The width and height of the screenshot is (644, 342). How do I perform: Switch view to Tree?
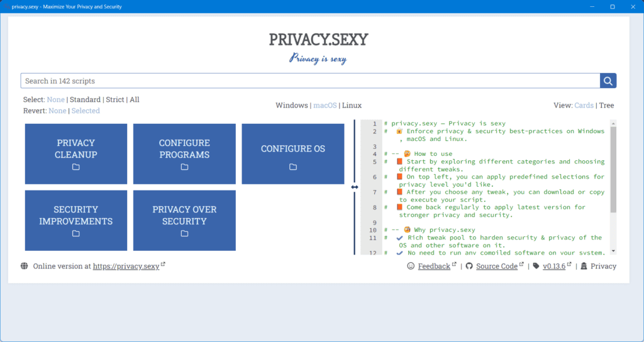pyautogui.click(x=607, y=105)
